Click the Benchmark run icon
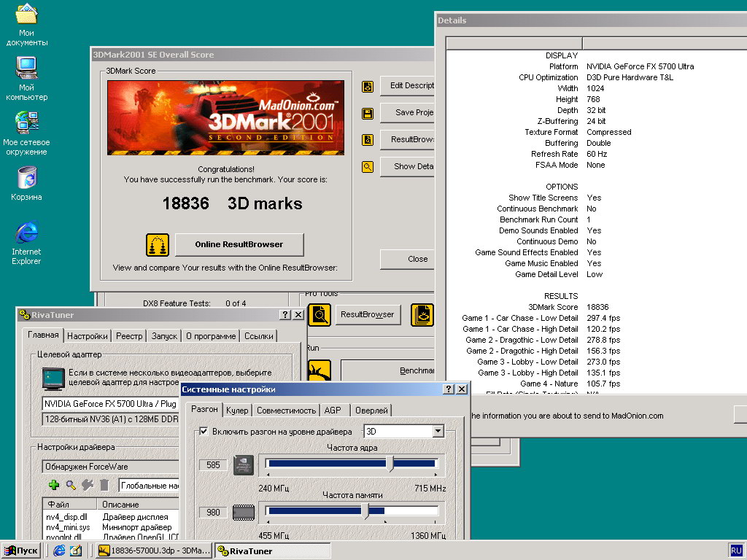Viewport: 747px width, 560px height. pyautogui.click(x=320, y=370)
